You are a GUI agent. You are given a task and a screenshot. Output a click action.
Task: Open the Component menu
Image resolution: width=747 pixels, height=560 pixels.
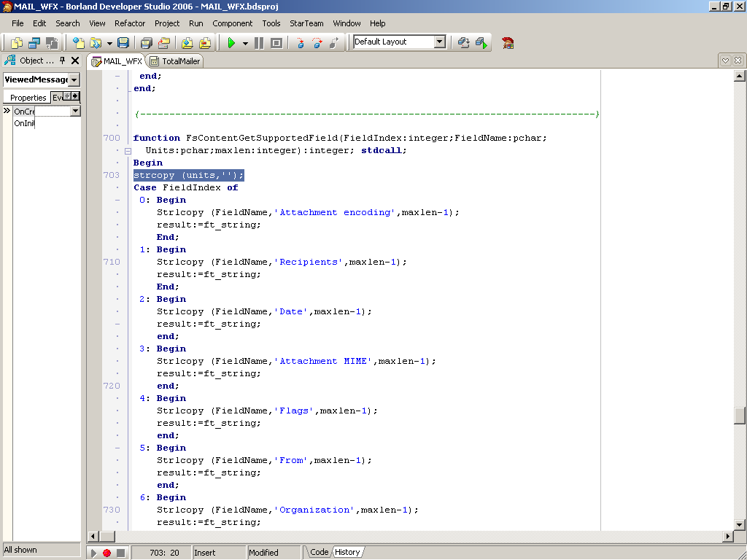[x=233, y=23]
